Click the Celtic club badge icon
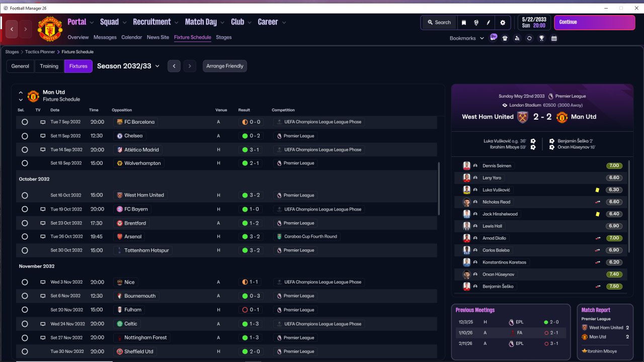The width and height of the screenshot is (644, 362). pyautogui.click(x=120, y=324)
